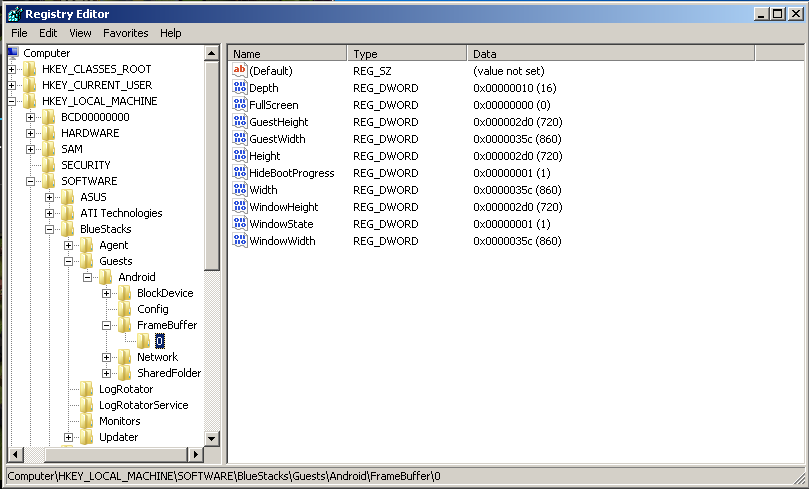Click the Computer icon in tree
Screen dimensions: 809x489
(13, 52)
